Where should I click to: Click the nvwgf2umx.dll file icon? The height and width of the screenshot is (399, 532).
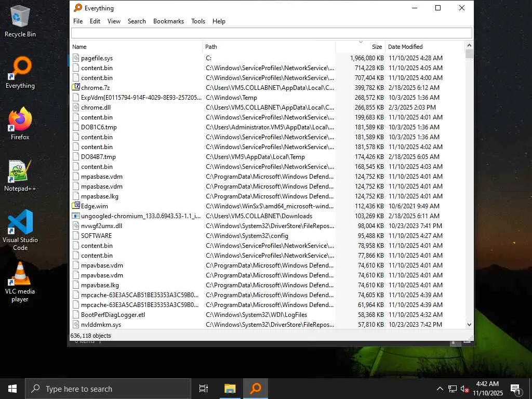[x=76, y=225]
